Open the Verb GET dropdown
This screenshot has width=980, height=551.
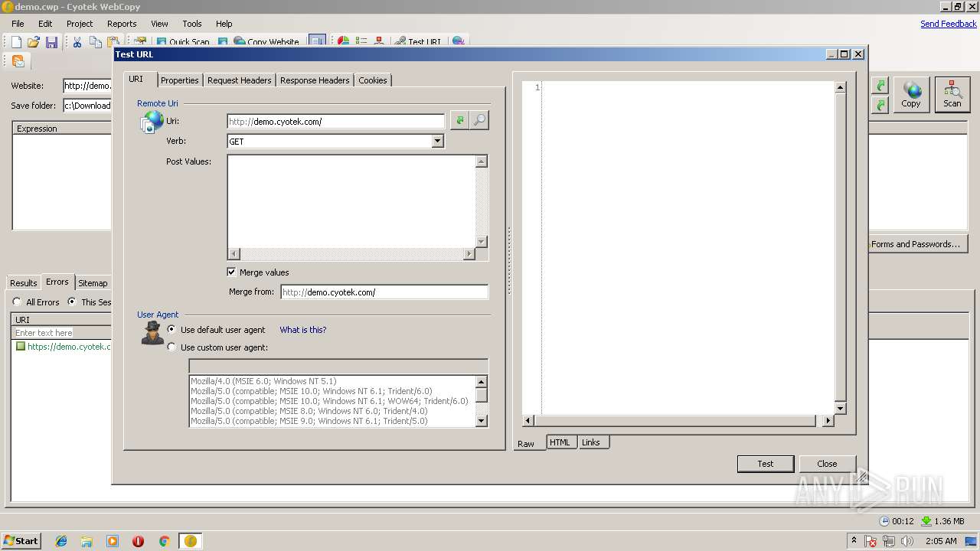click(x=437, y=141)
